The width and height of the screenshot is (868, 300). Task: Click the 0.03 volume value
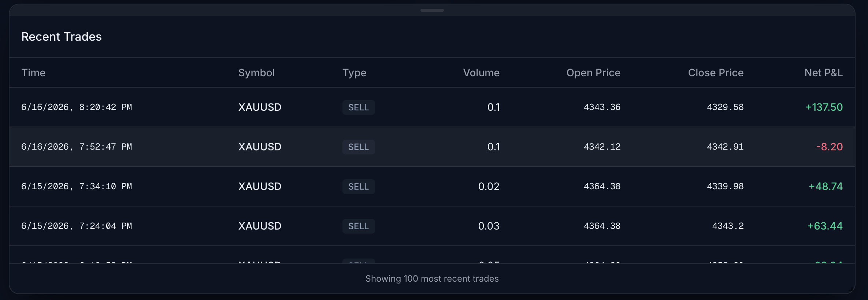click(489, 226)
